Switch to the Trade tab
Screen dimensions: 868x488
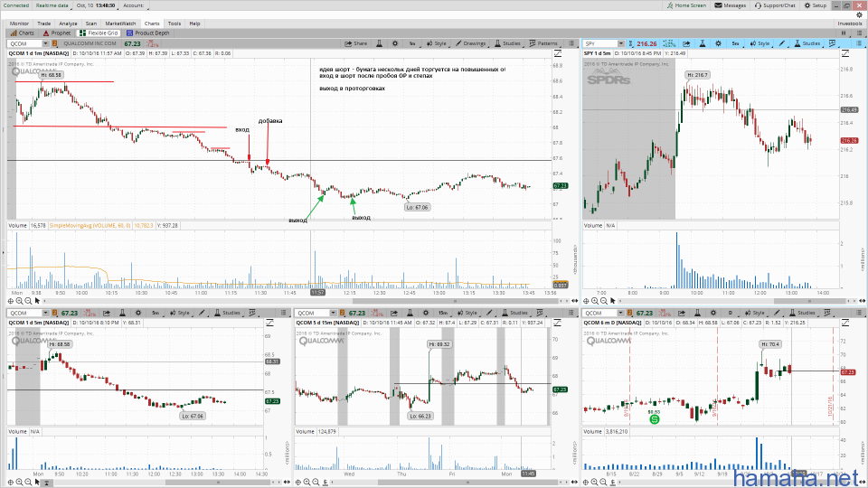pos(43,23)
